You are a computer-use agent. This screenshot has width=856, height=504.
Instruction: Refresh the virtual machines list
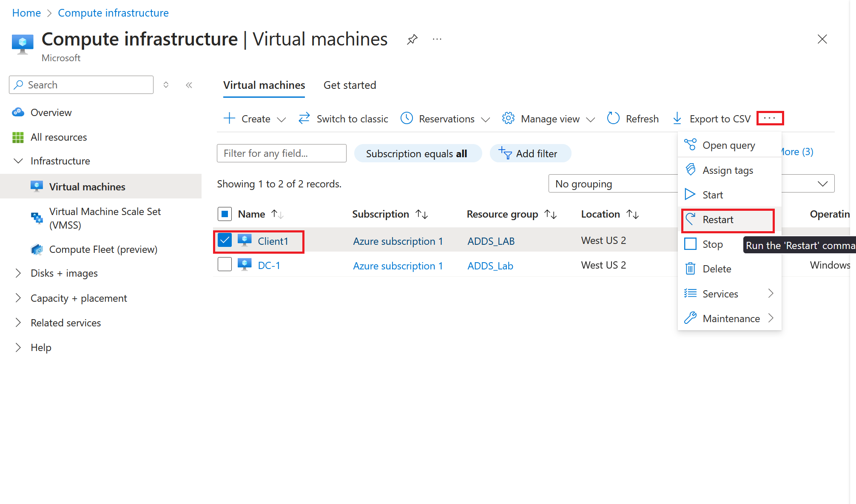click(x=633, y=119)
